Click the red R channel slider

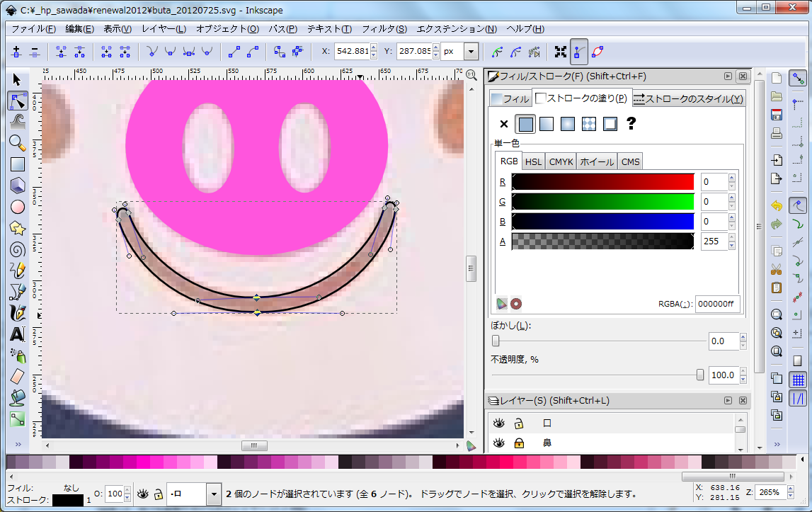click(602, 182)
